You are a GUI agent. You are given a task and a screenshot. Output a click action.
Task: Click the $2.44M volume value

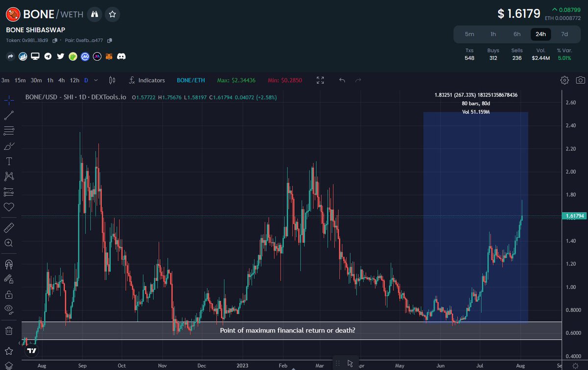point(541,58)
